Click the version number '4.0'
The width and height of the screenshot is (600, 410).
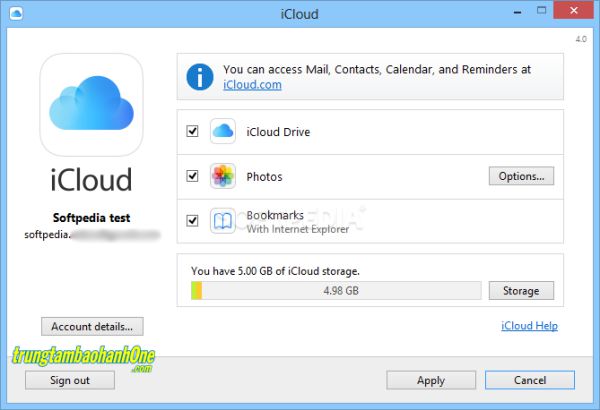coord(581,39)
